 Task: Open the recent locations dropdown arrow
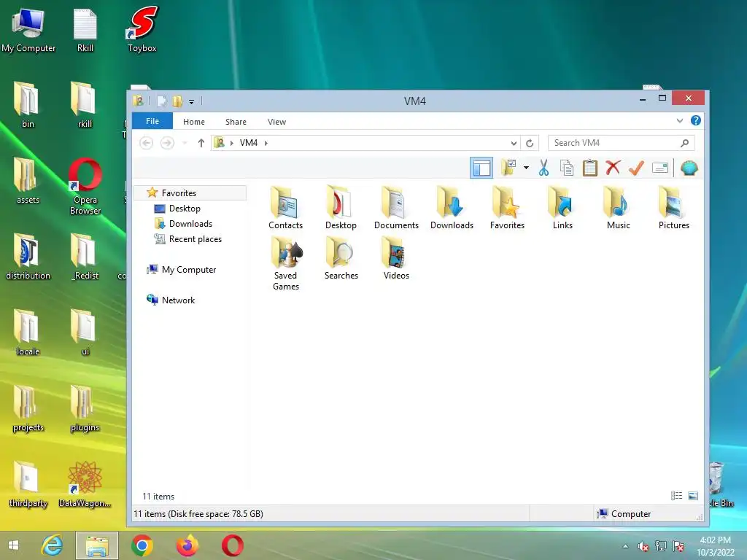tap(185, 143)
